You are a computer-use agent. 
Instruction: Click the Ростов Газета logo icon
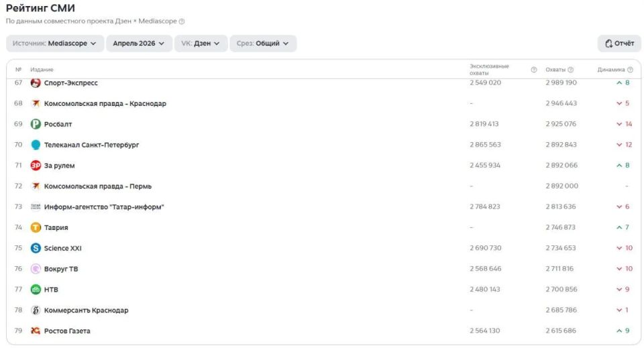click(36, 331)
